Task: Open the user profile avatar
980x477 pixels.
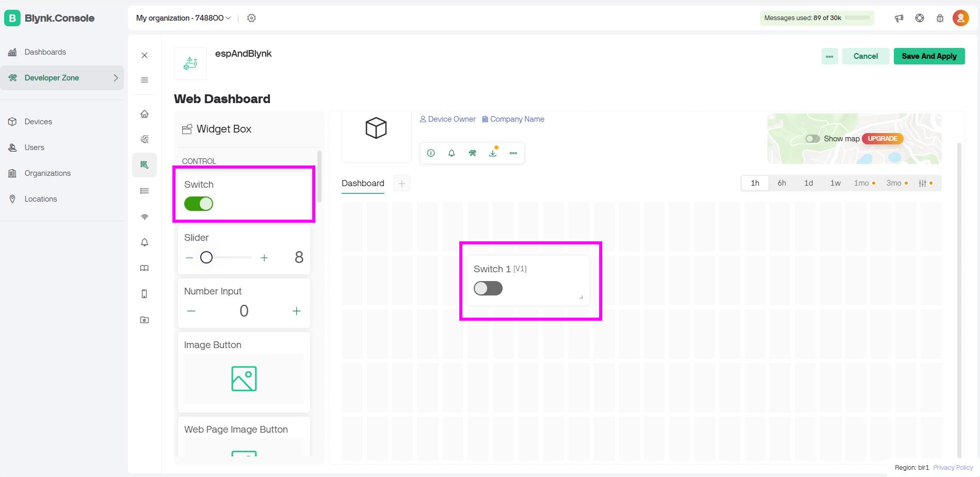Action: pyautogui.click(x=961, y=18)
